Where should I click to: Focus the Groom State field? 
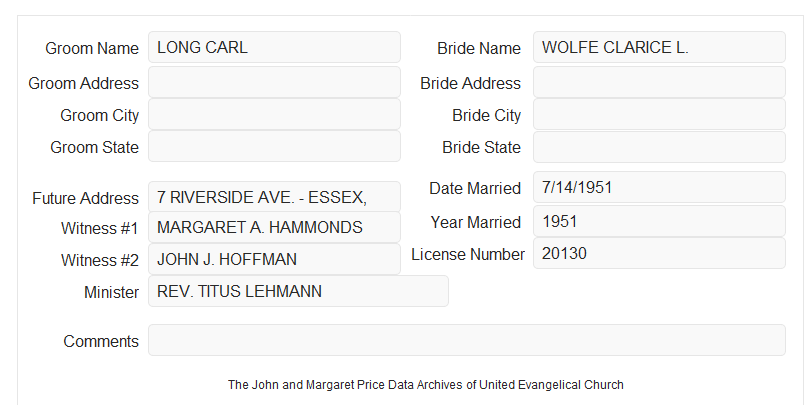[x=274, y=146]
